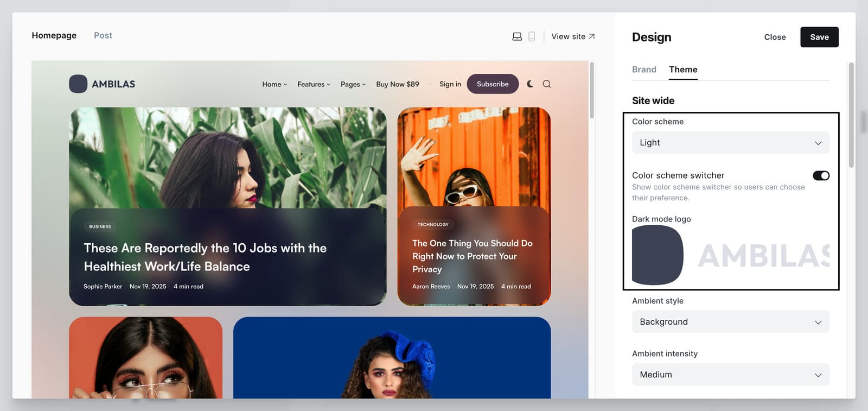Select the Post preview tab
This screenshot has height=411, width=868.
(x=103, y=35)
